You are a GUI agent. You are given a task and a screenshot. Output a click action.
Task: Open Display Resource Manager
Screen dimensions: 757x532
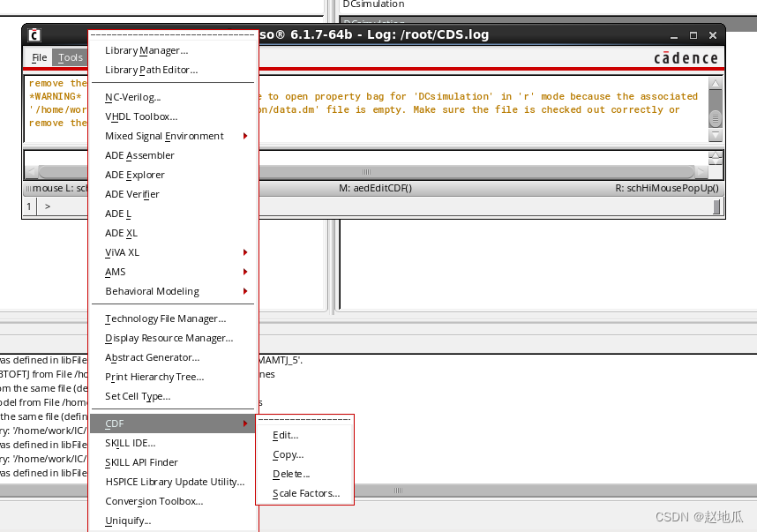click(x=169, y=338)
